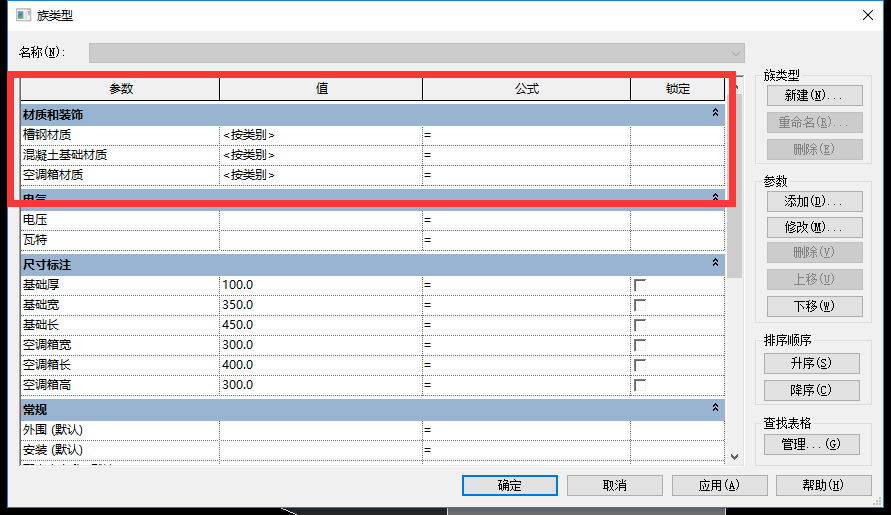This screenshot has width=891, height=515.
Task: Click the 修改(M)... parameter button
Action: (814, 227)
